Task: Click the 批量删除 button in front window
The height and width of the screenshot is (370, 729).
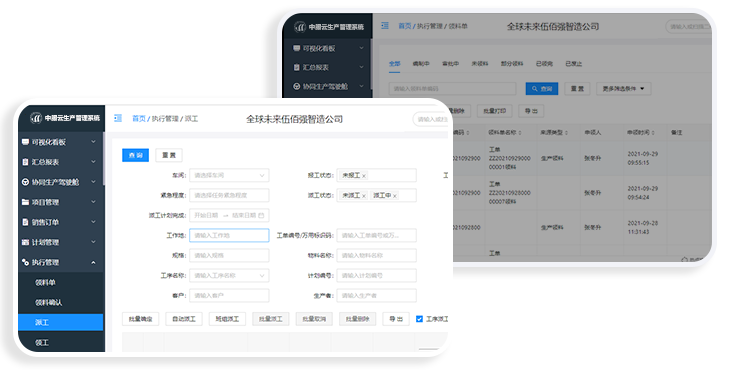Action: coord(358,319)
